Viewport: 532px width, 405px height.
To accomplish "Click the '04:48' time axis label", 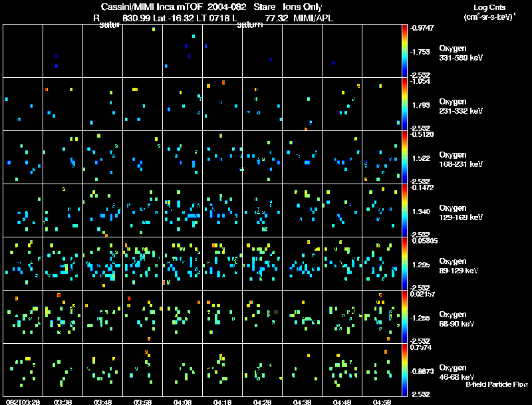I will (x=342, y=402).
